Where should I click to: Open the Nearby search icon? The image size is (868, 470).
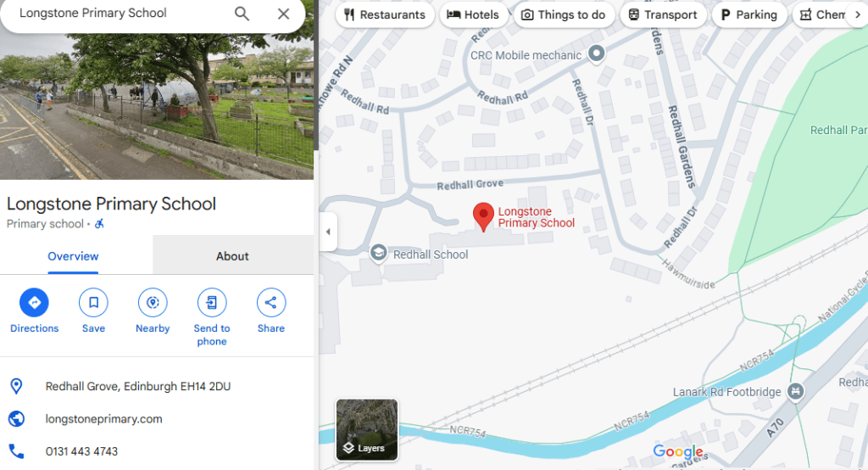pyautogui.click(x=153, y=303)
